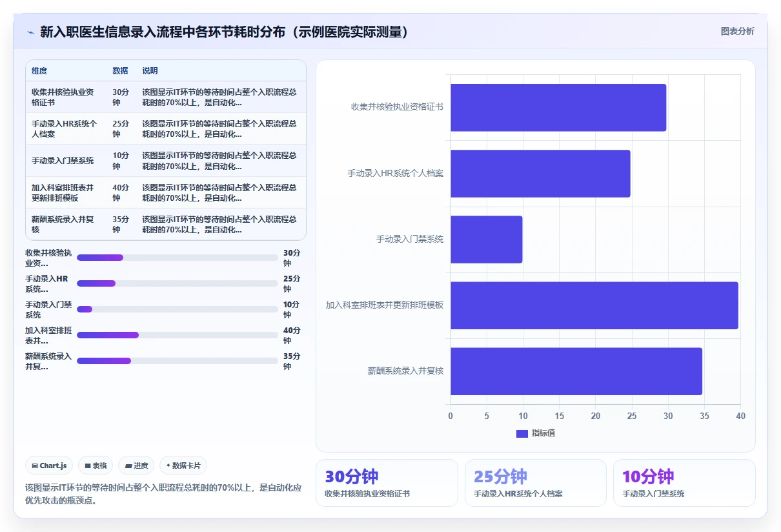Click the 手动录入门禁系统 chart bar
The width and height of the screenshot is (781, 532).
pyautogui.click(x=486, y=240)
